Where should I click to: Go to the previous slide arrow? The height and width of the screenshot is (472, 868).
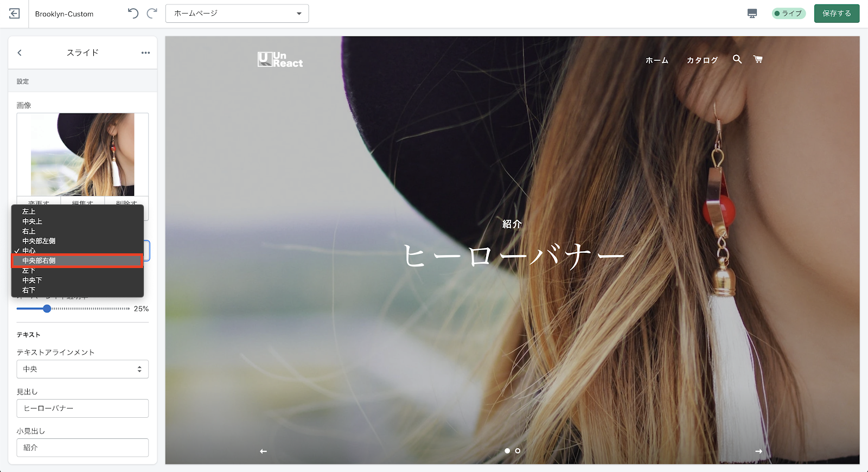tap(263, 451)
